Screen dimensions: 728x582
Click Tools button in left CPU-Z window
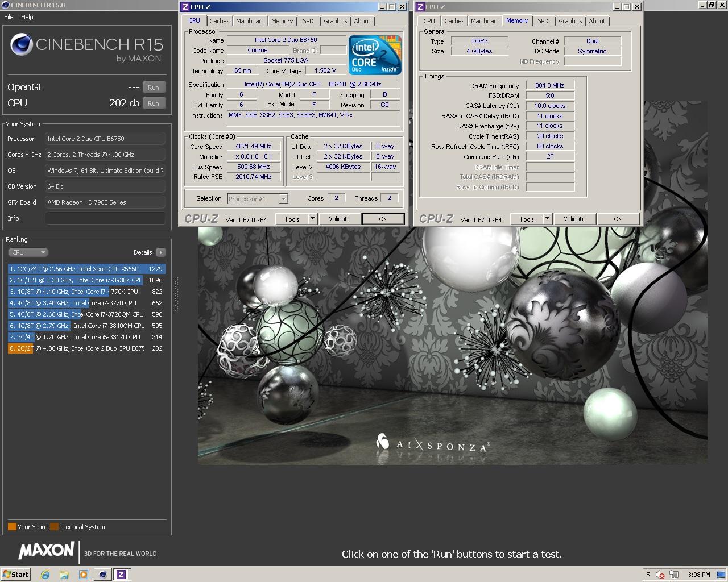292,219
